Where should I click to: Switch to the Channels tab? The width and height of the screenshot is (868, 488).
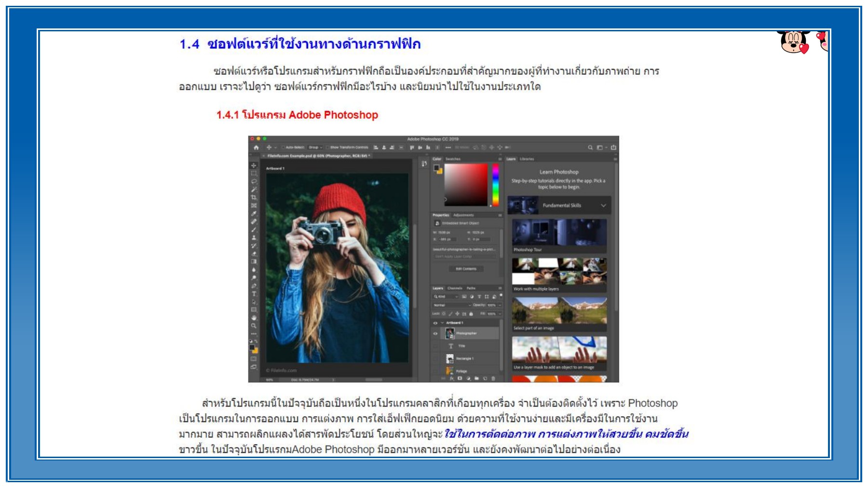[455, 288]
